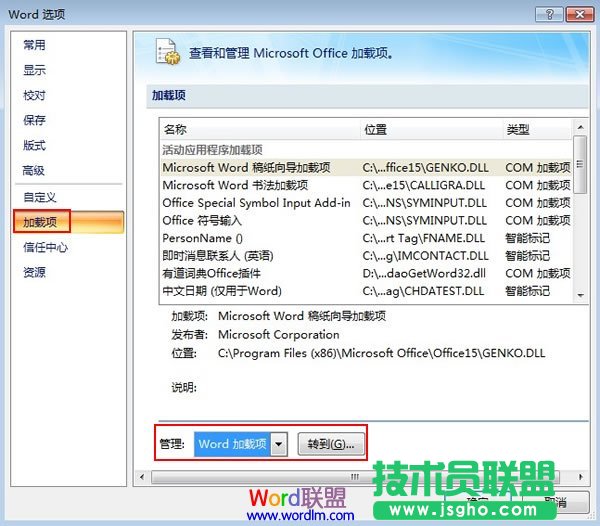Open the 校对 proofing section

pyautogui.click(x=35, y=95)
